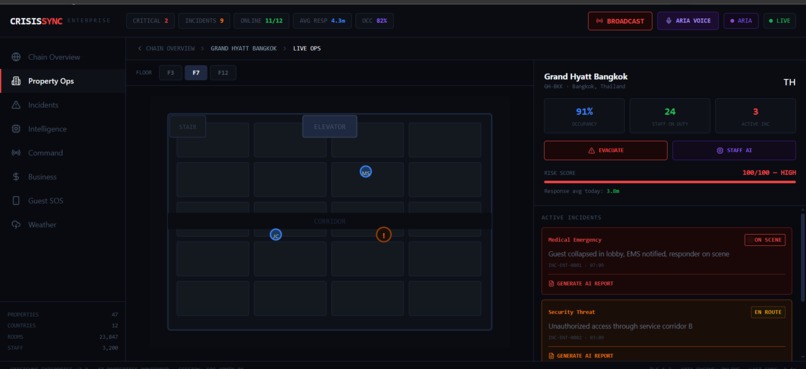Viewport: 806px width, 369px height.
Task: Click document icon for Security Threat report
Action: click(x=552, y=356)
